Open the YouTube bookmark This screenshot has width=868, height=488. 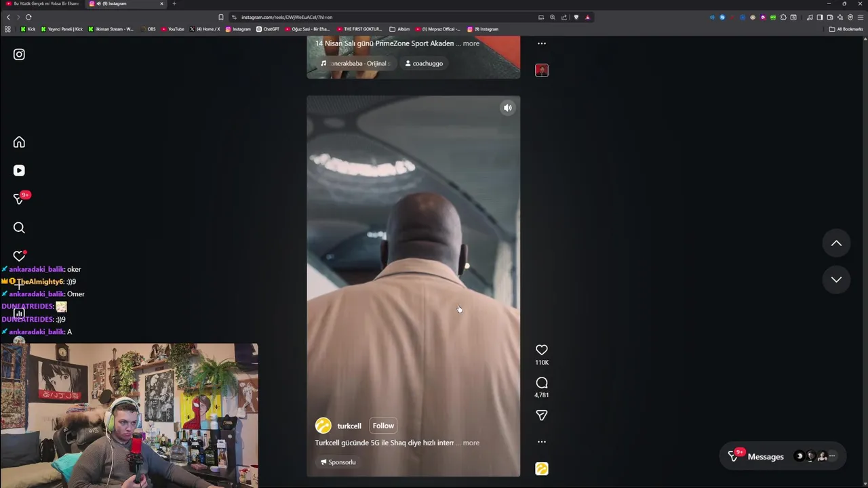[x=172, y=29]
